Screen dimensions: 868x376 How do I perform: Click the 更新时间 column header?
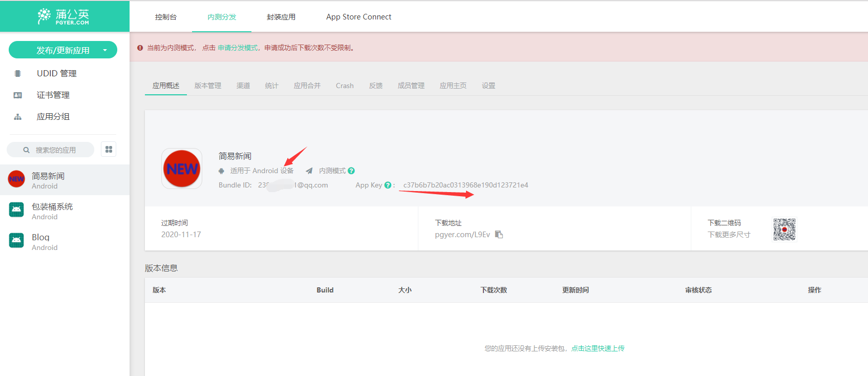pyautogui.click(x=576, y=290)
